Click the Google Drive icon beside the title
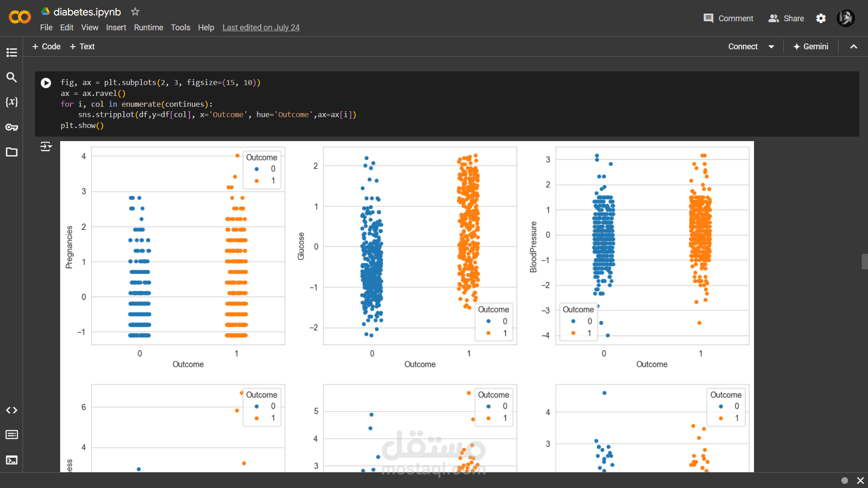Viewport: 868px width, 488px height. [45, 11]
